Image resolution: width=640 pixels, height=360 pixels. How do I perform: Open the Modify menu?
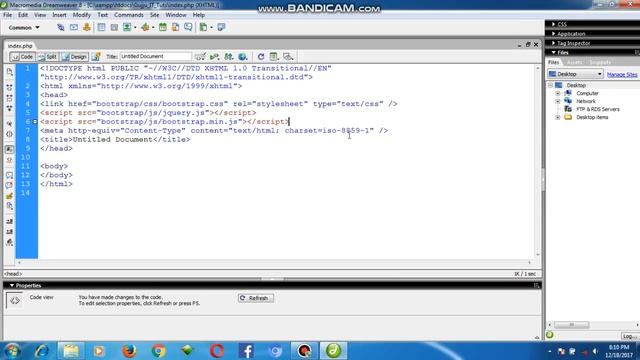pos(82,15)
